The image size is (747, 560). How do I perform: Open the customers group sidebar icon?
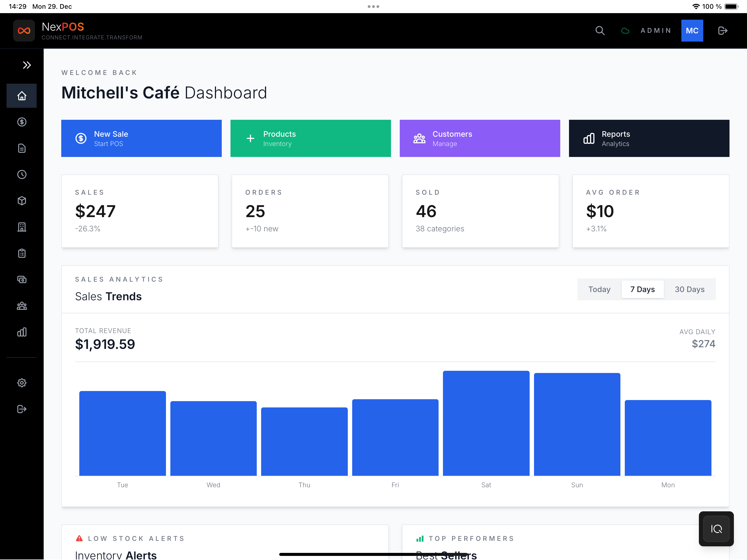tap(22, 306)
